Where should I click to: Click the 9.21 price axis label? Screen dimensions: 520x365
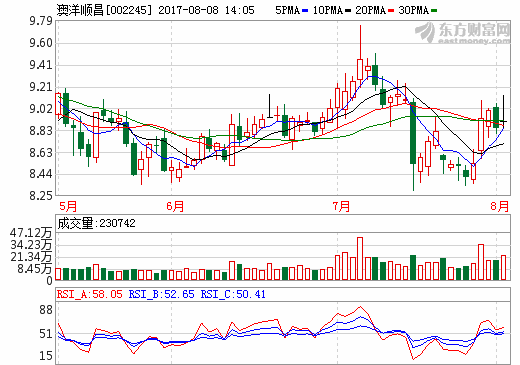coord(41,87)
